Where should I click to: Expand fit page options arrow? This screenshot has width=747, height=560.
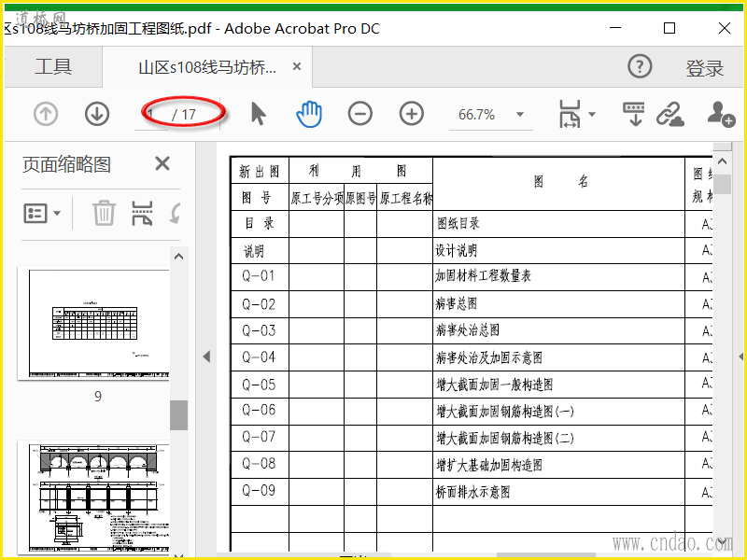pyautogui.click(x=592, y=114)
